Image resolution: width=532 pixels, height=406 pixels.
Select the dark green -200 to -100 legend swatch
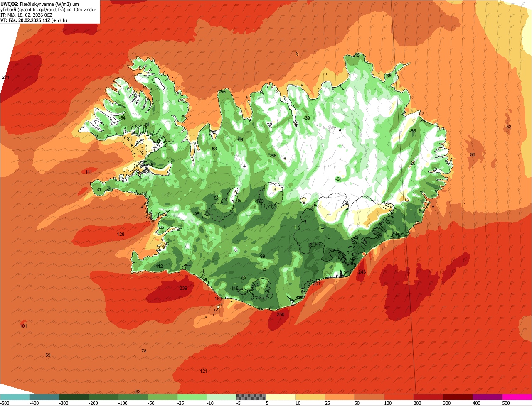[103, 397]
